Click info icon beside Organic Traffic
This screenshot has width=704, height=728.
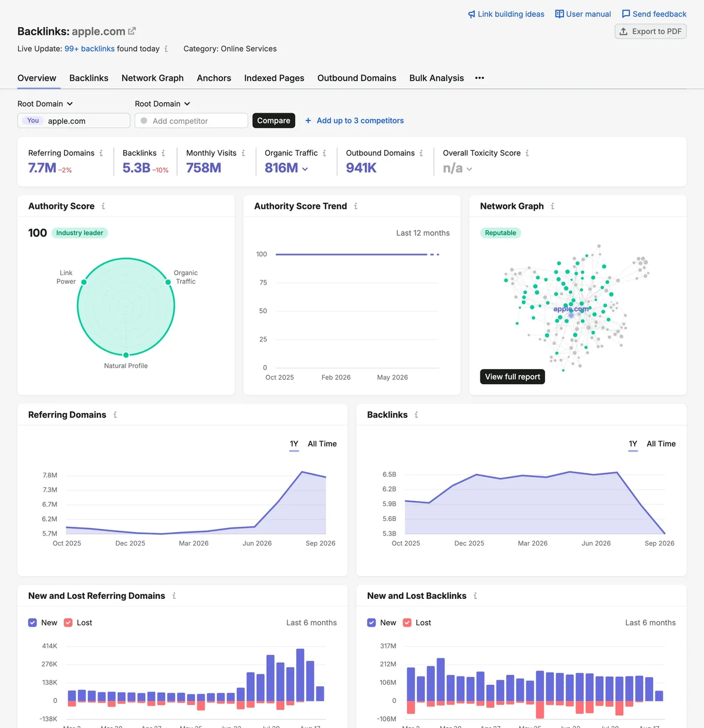[324, 153]
